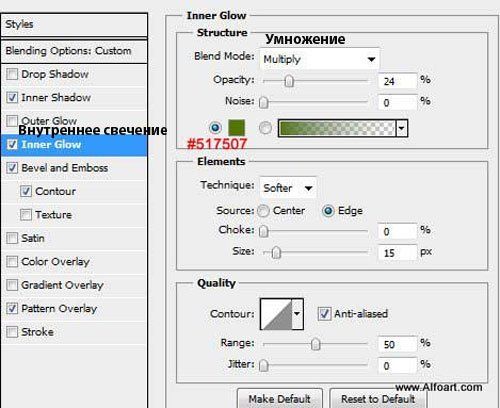Select the Stroke style label
The height and width of the screenshot is (408, 500).
(x=37, y=332)
